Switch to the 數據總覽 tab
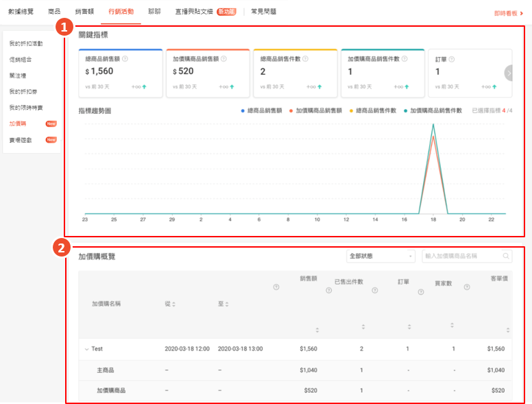The height and width of the screenshot is (404, 532). pos(21,12)
